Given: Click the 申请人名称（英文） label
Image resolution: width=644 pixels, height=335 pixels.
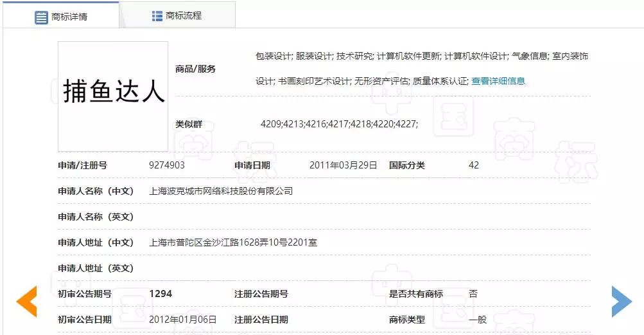Looking at the screenshot, I should 96,217.
